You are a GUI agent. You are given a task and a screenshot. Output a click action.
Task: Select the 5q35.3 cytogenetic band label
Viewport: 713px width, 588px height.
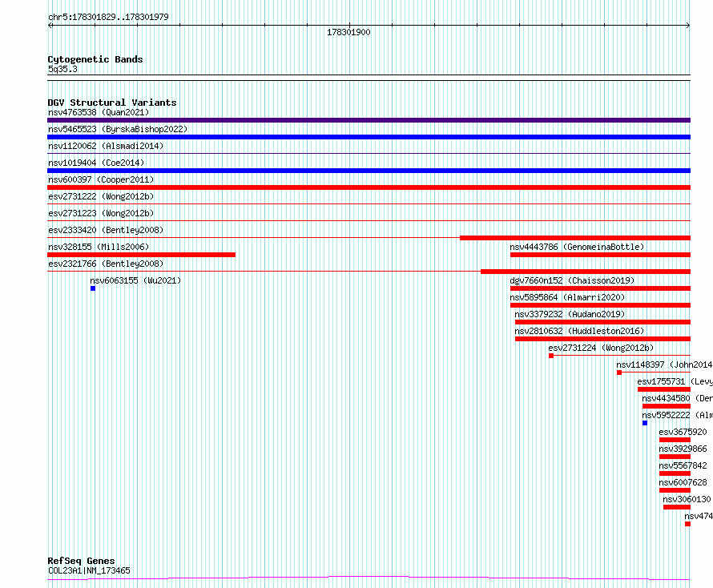(x=62, y=69)
